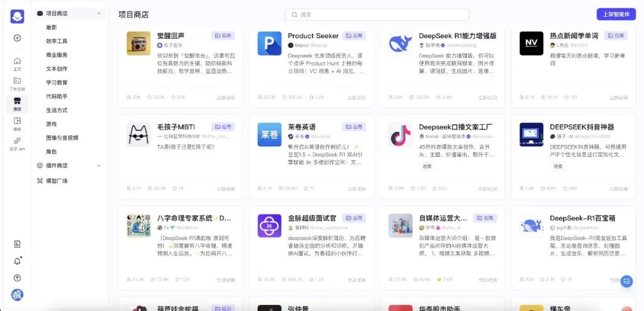
Task: Open the notification bell
Action: [17, 261]
